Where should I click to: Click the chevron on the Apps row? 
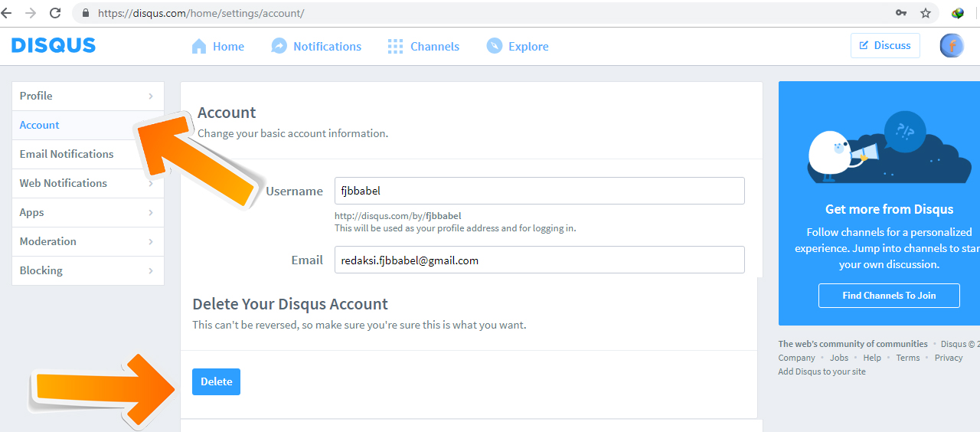151,212
